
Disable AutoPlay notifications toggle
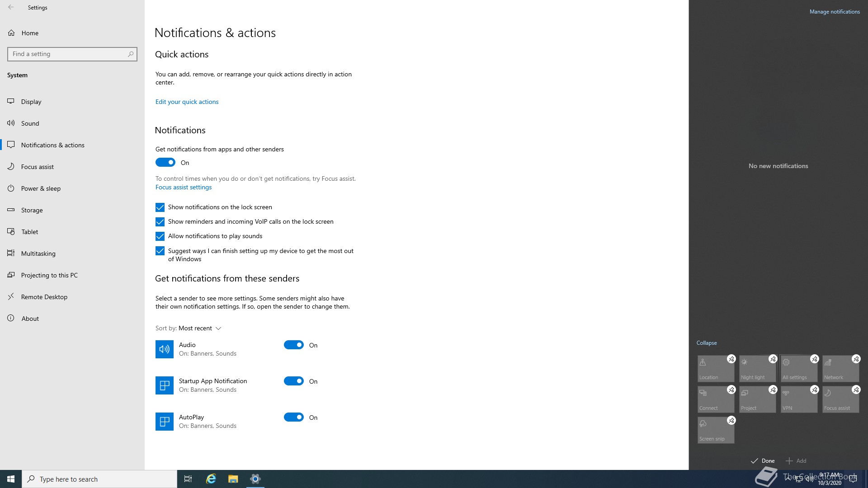pos(294,417)
